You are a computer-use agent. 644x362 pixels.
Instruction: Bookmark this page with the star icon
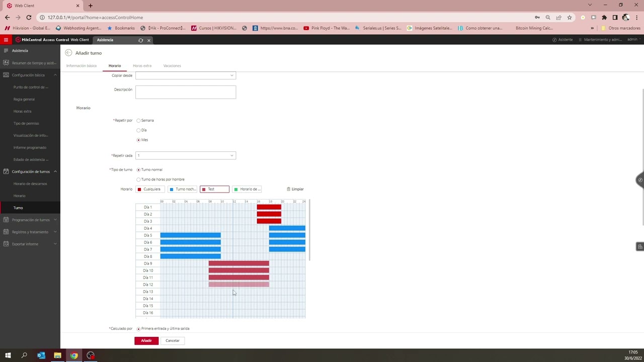point(570,18)
